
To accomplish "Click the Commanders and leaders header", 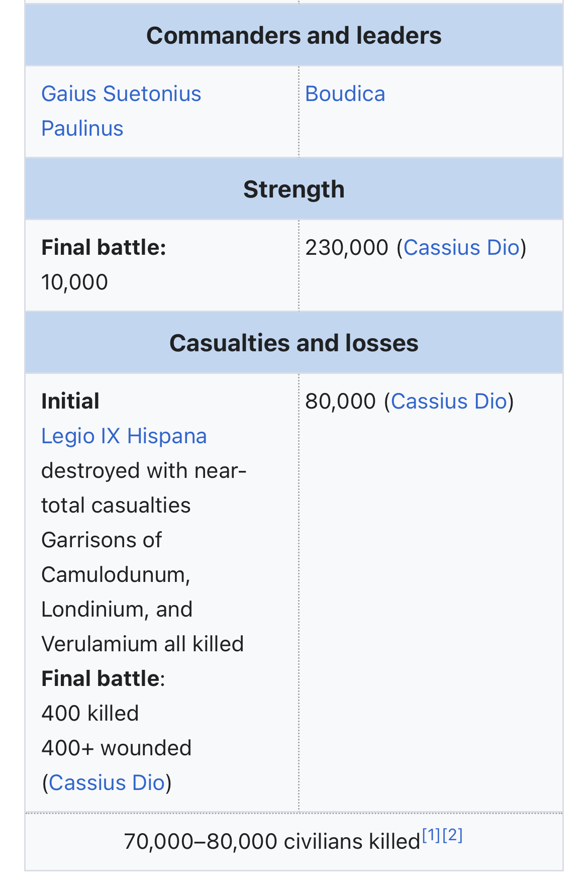I will click(294, 36).
